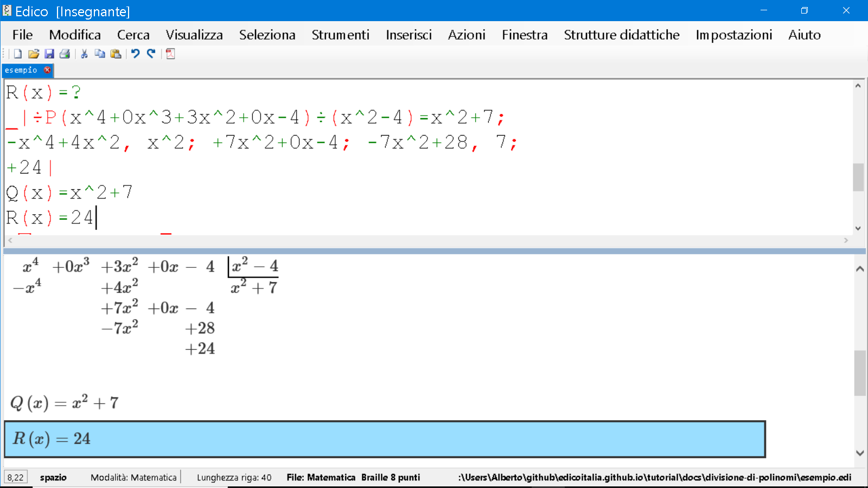Undo the last action

tap(136, 54)
